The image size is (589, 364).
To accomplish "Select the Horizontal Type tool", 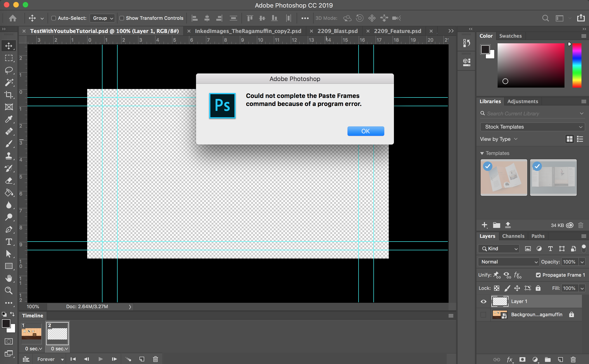I will pyautogui.click(x=9, y=242).
